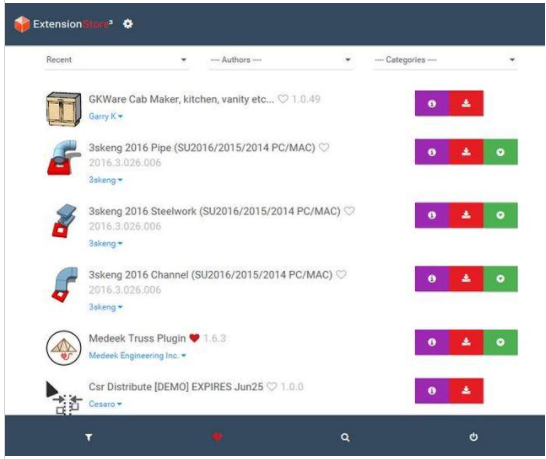Download Medeek Truss Plugin

[x=466, y=342]
